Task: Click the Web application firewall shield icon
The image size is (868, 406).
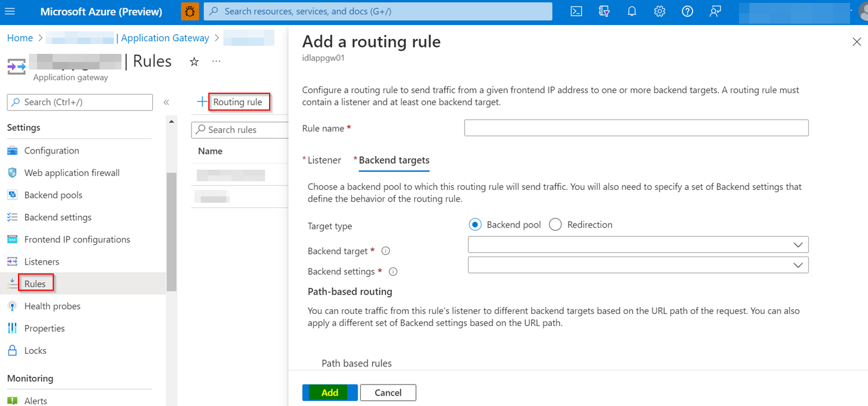Action: 12,173
